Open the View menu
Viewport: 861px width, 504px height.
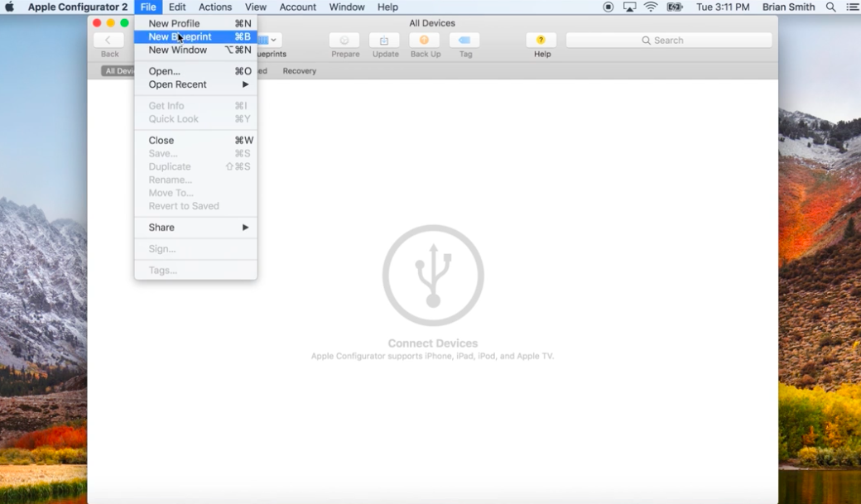click(x=255, y=7)
